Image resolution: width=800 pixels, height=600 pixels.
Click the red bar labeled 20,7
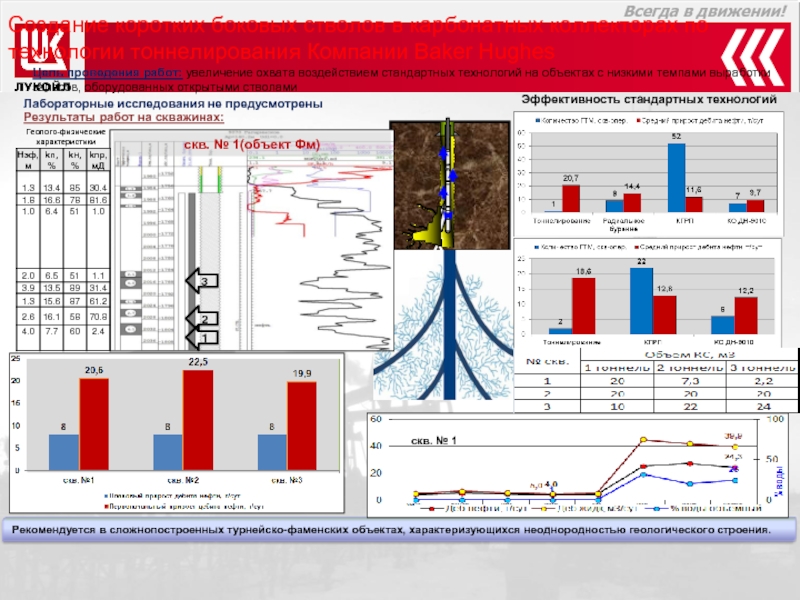coord(571,198)
